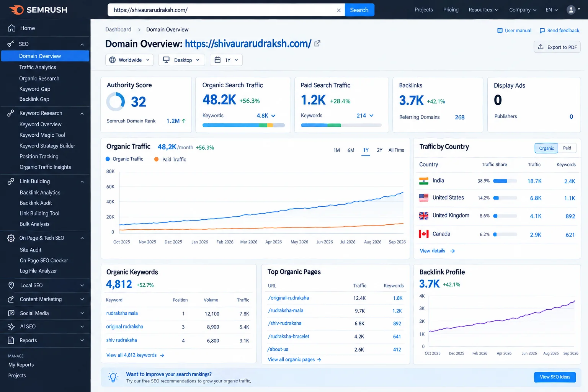Click the lightbulb SEO ideas icon
The width and height of the screenshot is (588, 392).
click(x=113, y=377)
